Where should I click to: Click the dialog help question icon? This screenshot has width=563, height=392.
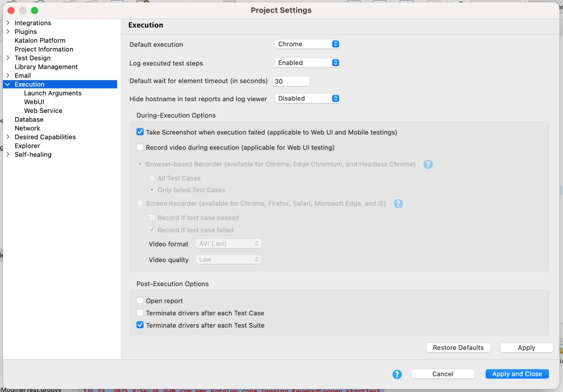coord(397,374)
